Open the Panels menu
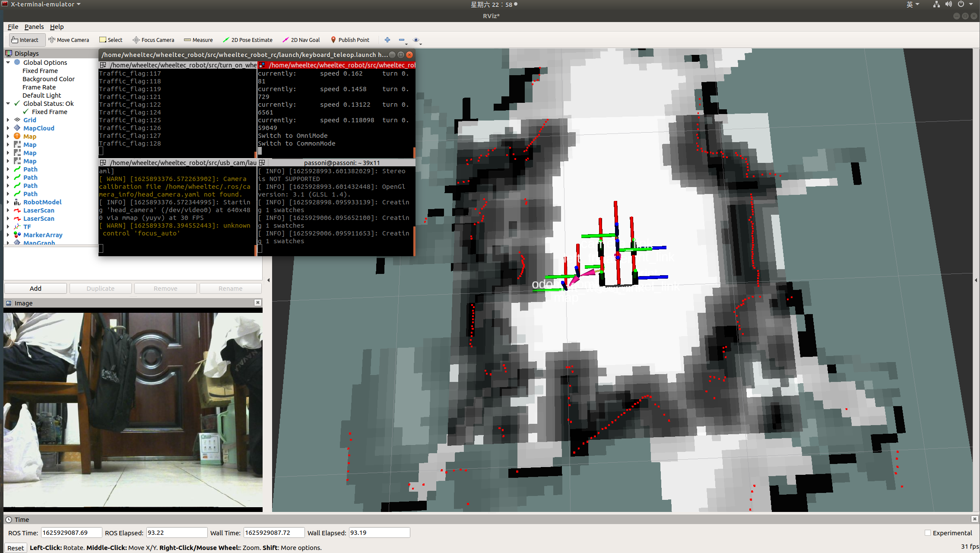The width and height of the screenshot is (980, 553). pyautogui.click(x=34, y=27)
